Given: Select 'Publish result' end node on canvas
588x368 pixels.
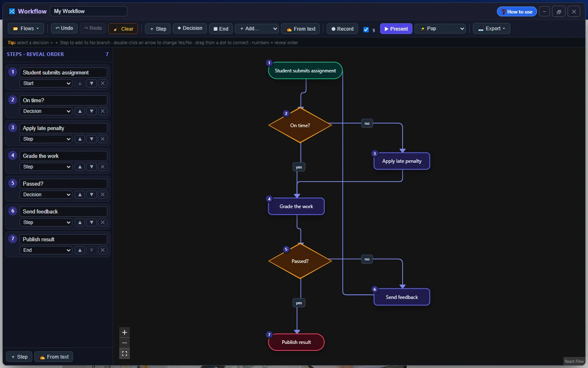Looking at the screenshot, I should pyautogui.click(x=296, y=342).
